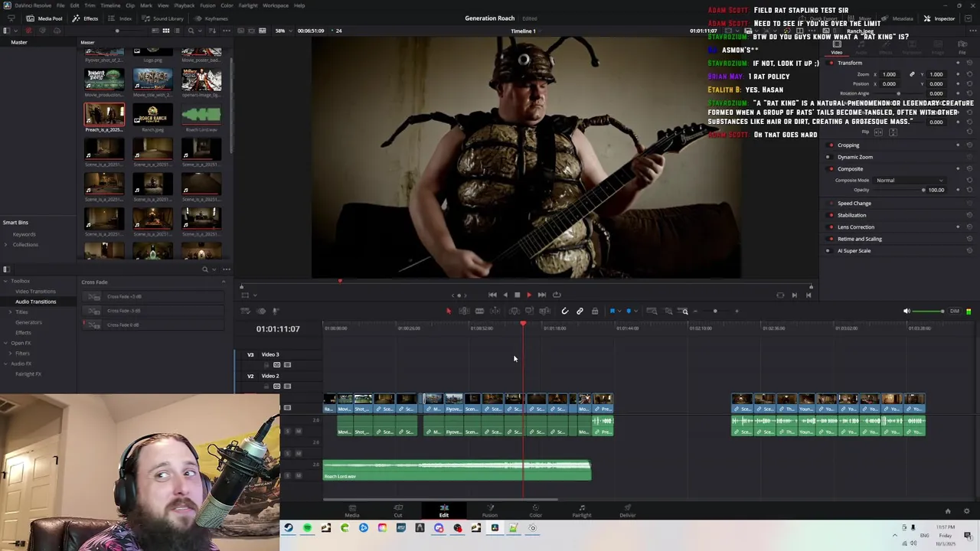
Task: Switch to the Color page
Action: click(536, 510)
